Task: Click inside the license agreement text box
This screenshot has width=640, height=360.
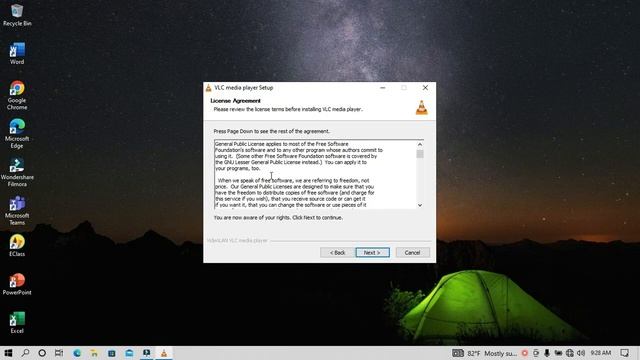Action: click(315, 175)
